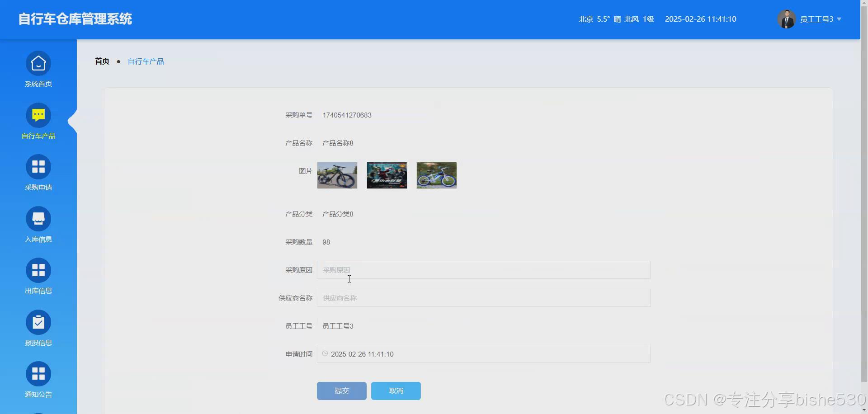Select 通知公告 sidebar label

point(38,395)
